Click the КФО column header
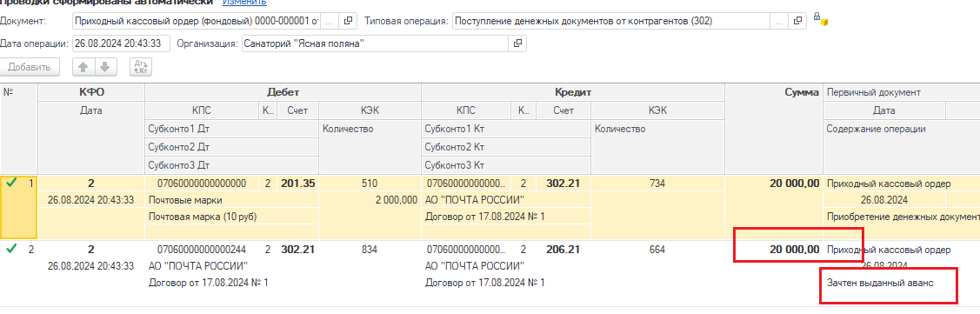The width and height of the screenshot is (980, 314). tap(91, 92)
